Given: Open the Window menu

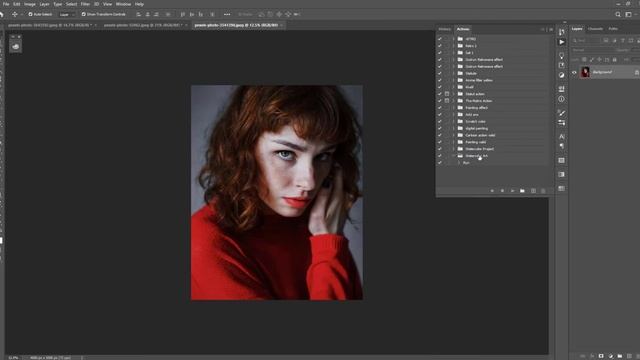Looking at the screenshot, I should 123,4.
